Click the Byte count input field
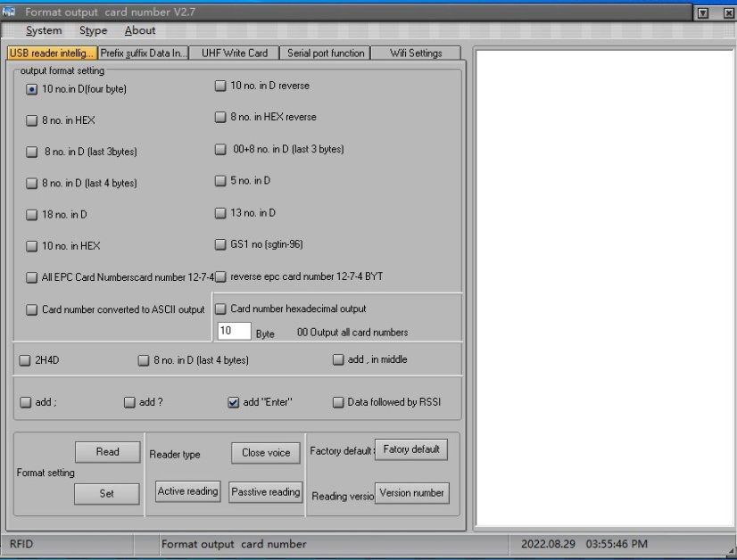Image resolution: width=737 pixels, height=560 pixels. click(x=233, y=331)
